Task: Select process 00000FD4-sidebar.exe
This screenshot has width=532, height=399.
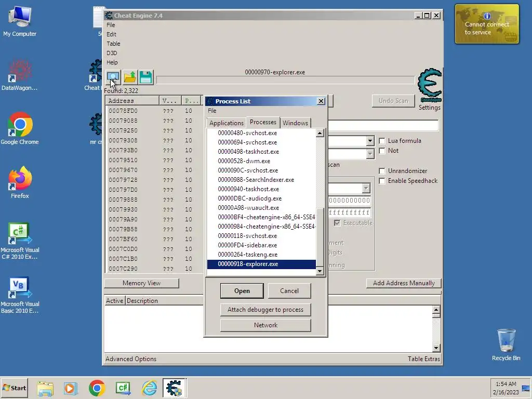Action: (x=261, y=245)
